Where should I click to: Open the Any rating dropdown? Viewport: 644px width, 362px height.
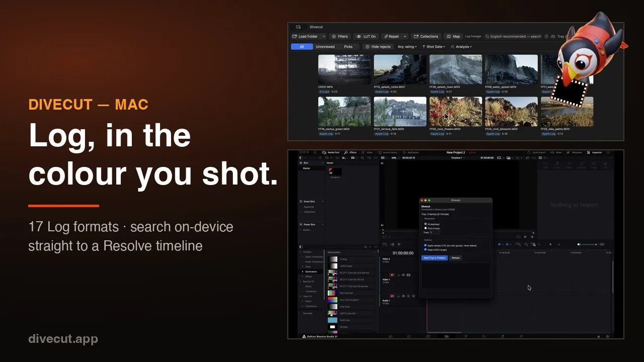[x=407, y=47]
